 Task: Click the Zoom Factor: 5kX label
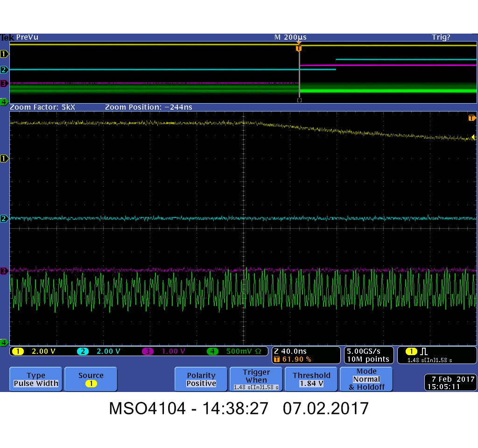[42, 107]
